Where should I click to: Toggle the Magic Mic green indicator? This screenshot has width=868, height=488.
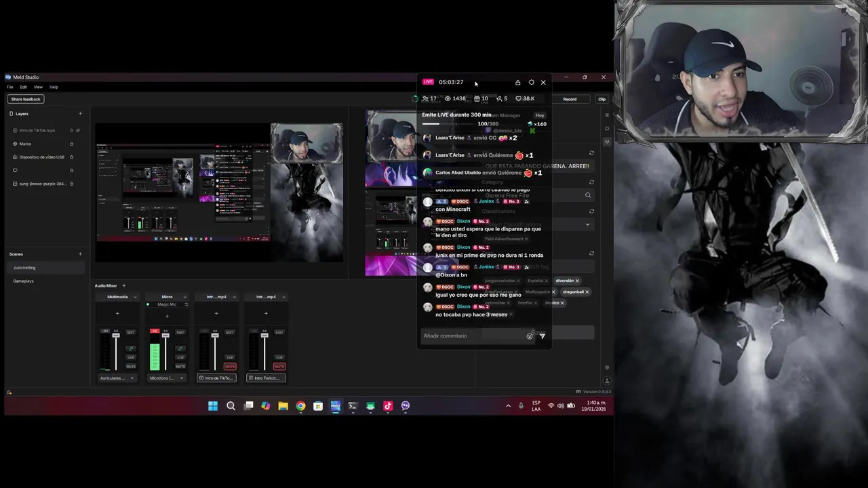click(x=148, y=304)
